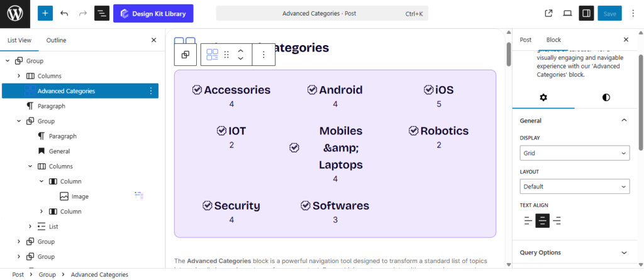Toggle the settings sidebar panel button
Image resolution: width=644 pixels, height=280 pixels.
586,13
